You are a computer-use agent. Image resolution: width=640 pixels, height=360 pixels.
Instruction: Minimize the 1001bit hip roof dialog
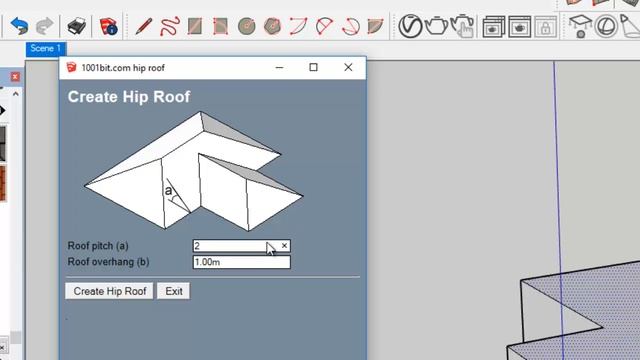coord(279,67)
